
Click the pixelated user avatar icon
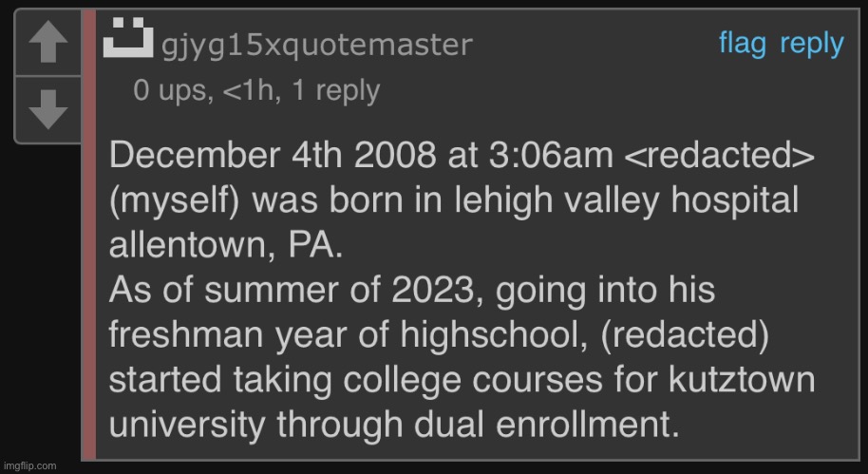(128, 37)
